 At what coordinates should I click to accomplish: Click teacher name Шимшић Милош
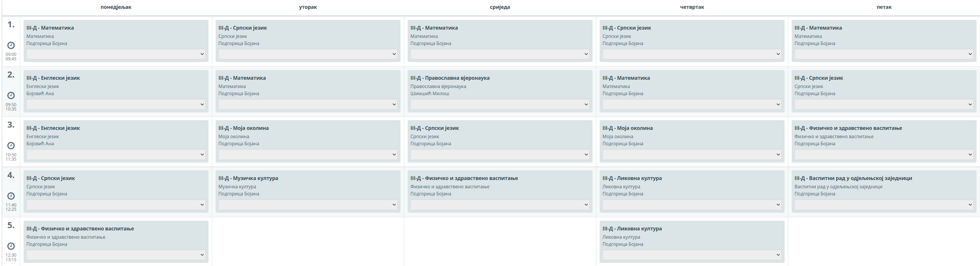[430, 94]
